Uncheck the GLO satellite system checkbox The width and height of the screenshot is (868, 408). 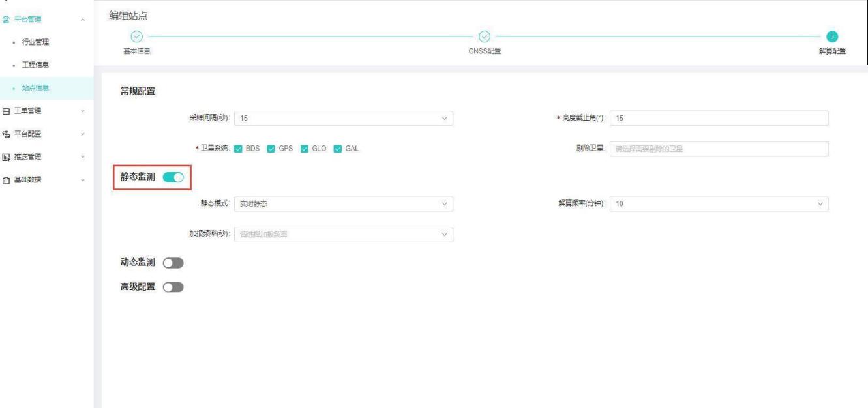304,149
